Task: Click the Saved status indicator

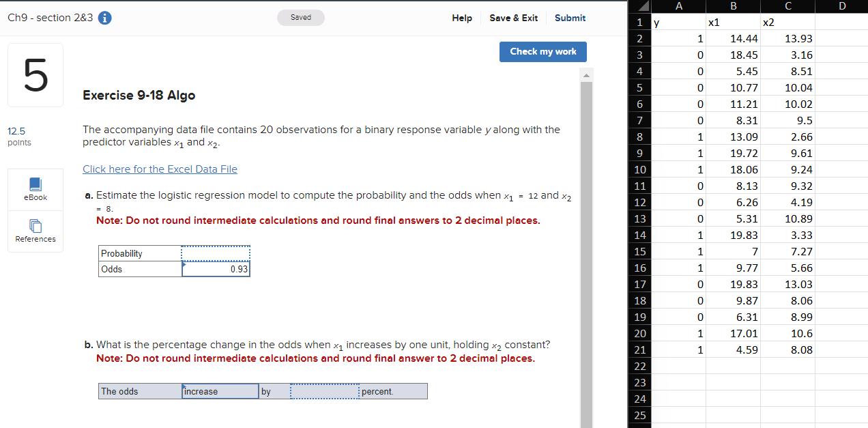Action: [300, 18]
